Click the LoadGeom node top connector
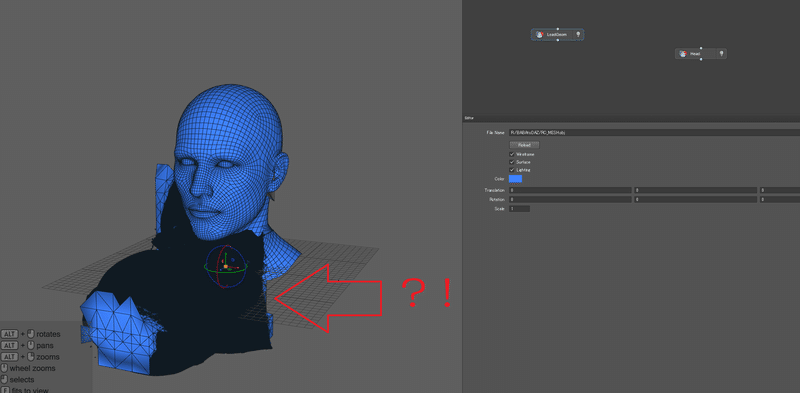Image resolution: width=800 pixels, height=393 pixels. pyautogui.click(x=558, y=29)
